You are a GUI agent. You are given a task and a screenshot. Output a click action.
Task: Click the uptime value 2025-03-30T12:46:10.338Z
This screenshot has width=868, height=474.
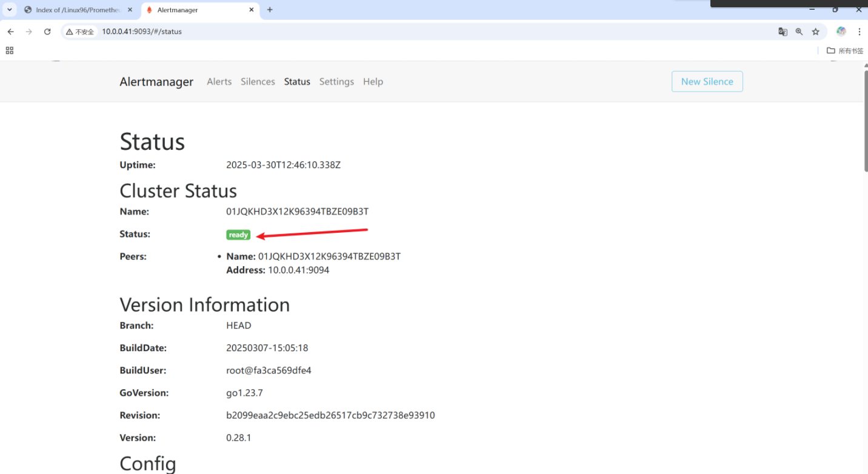[x=283, y=165]
